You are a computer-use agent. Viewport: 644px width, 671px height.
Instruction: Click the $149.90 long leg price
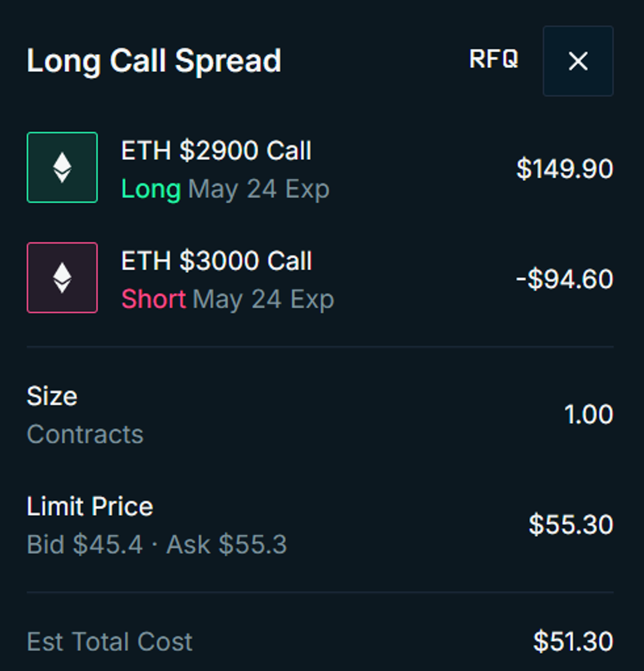pyautogui.click(x=565, y=168)
